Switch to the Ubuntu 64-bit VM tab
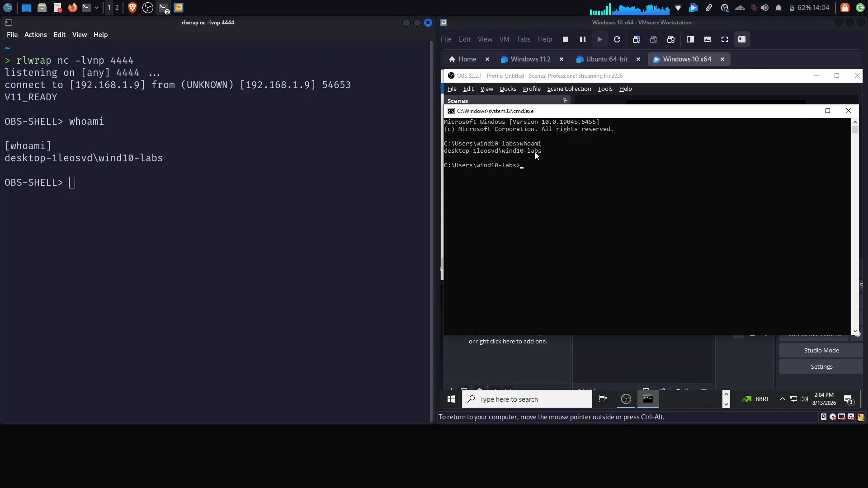The width and height of the screenshot is (868, 488). 602,59
